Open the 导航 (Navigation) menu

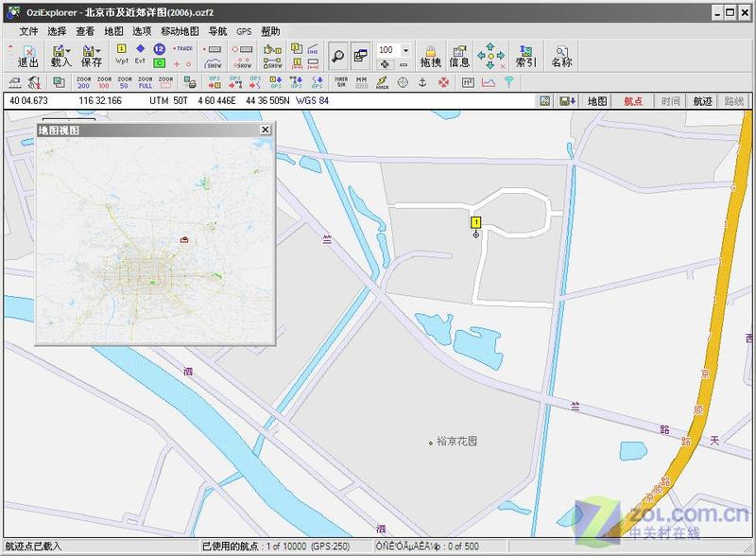[217, 31]
